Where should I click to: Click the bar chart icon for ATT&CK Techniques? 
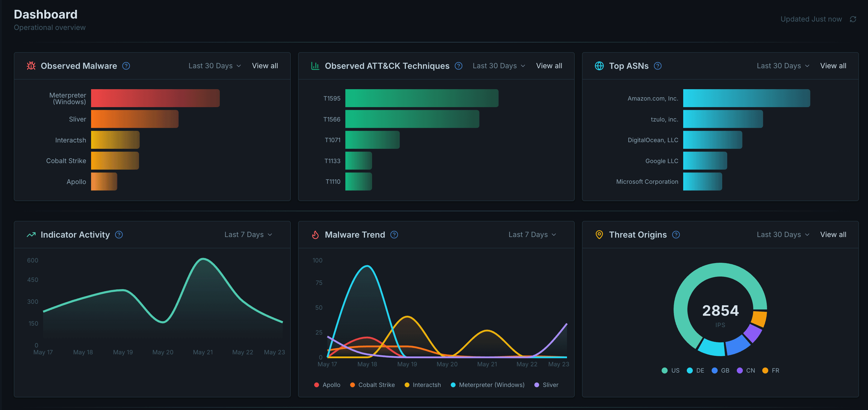315,66
